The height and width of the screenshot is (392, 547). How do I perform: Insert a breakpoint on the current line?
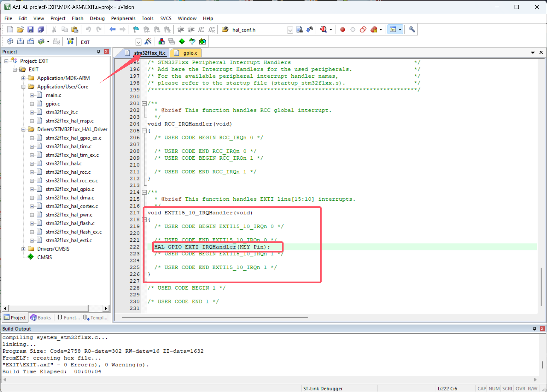tap(342, 29)
